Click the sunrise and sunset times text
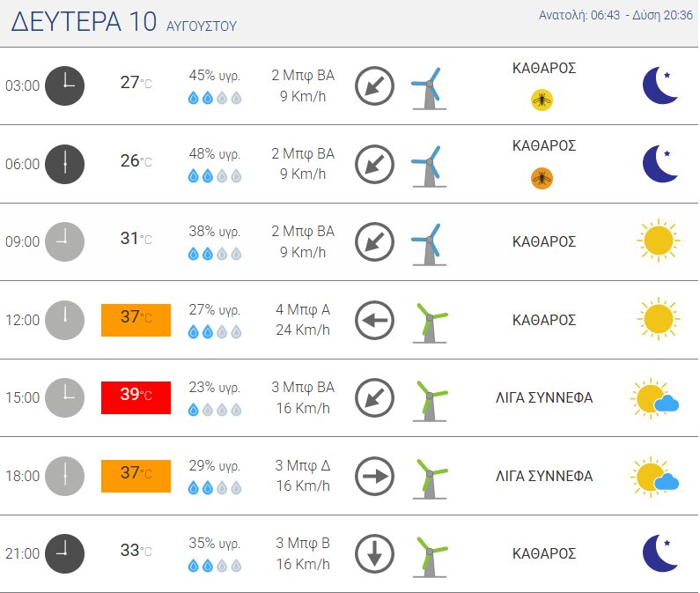 tap(615, 15)
